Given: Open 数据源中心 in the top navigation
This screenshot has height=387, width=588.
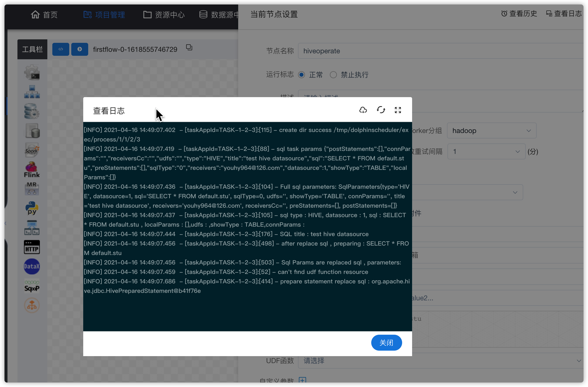Looking at the screenshot, I should click(219, 15).
